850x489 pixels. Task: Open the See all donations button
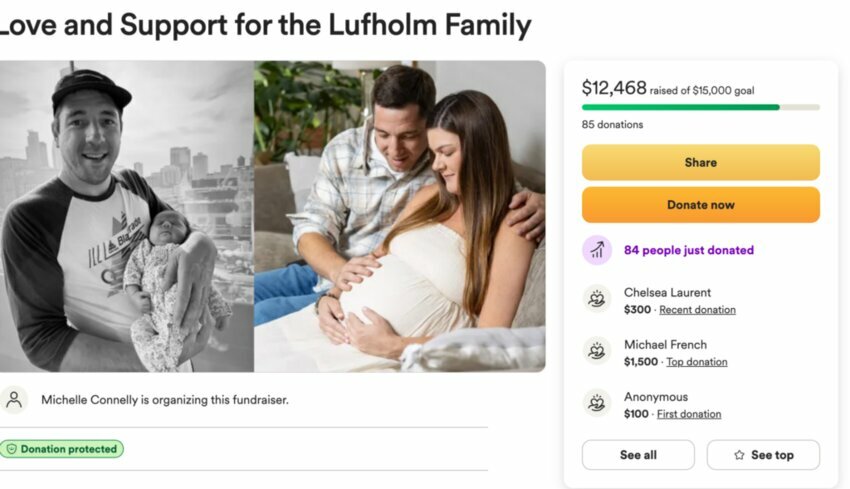pos(638,455)
